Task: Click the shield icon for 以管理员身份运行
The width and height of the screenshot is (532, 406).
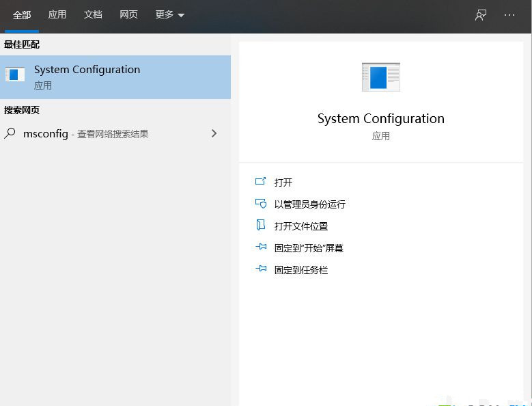Action: click(260, 204)
